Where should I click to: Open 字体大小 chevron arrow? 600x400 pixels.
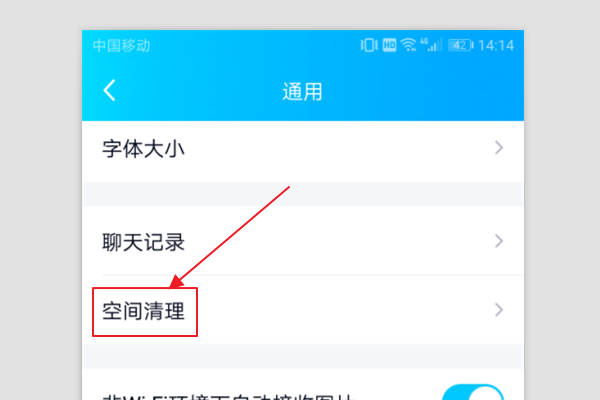point(499,148)
